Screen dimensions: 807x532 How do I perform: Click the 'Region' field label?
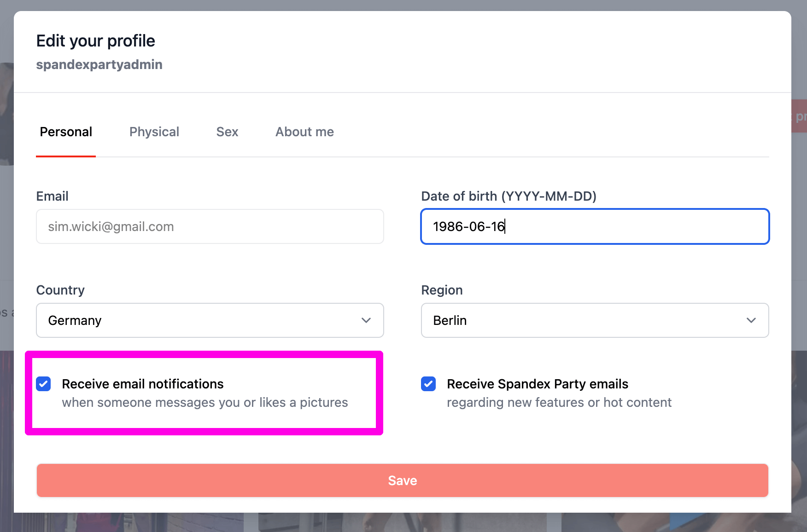coord(442,290)
